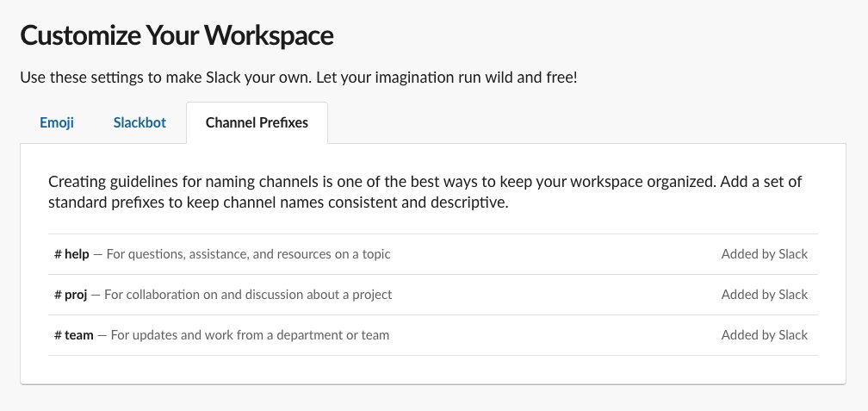Click the bold proj prefix name
Screen dimensions: 868x411
tap(76, 295)
